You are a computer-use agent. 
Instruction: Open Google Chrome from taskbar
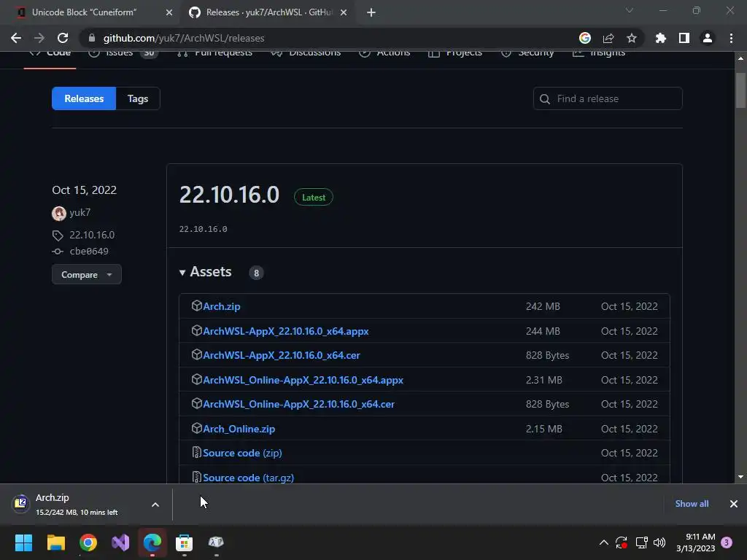coord(88,542)
